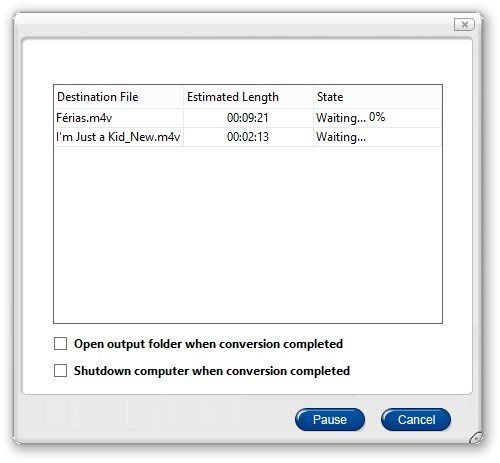This screenshot has height=463, width=500.
Task: Enable open output folder when completed
Action: [60, 344]
